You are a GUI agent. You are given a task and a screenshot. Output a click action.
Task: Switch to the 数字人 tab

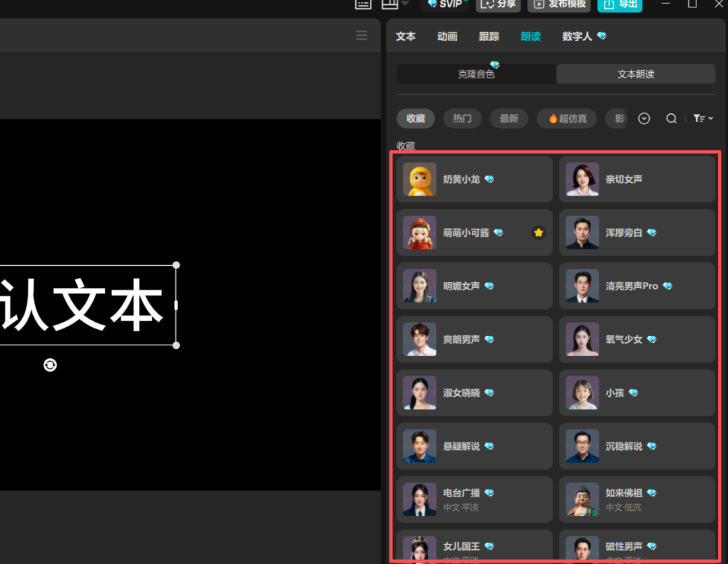click(578, 36)
